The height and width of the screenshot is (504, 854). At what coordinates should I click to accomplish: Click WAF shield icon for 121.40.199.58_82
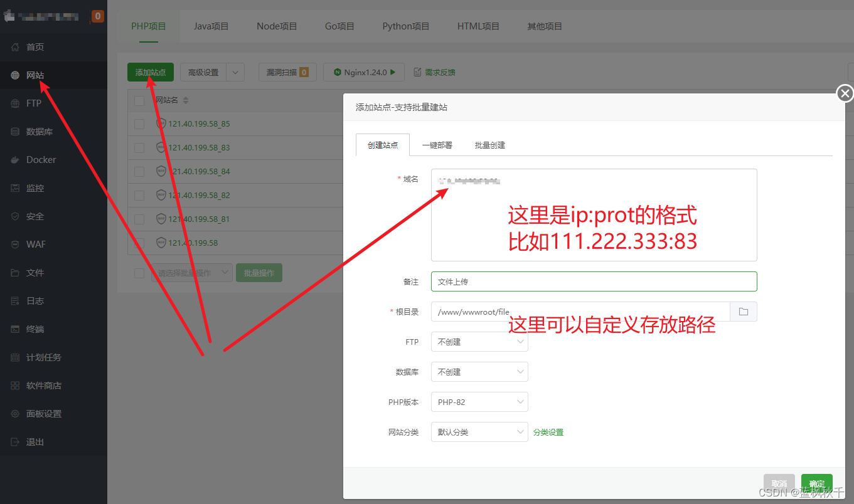point(161,195)
